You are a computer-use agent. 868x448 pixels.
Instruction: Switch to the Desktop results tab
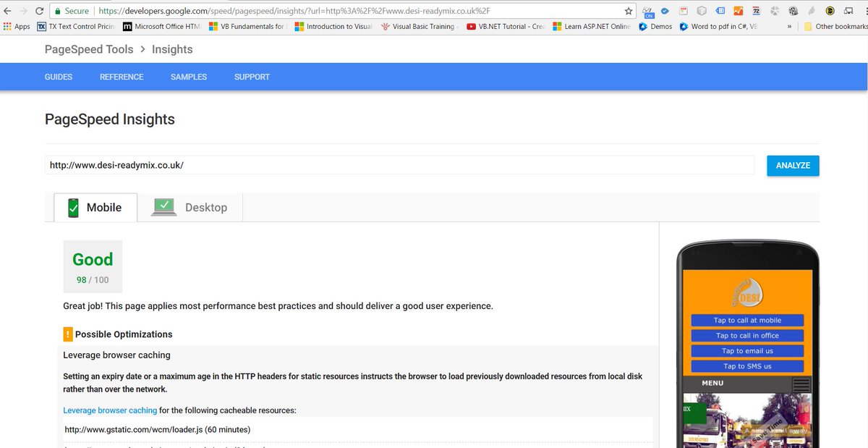click(190, 207)
